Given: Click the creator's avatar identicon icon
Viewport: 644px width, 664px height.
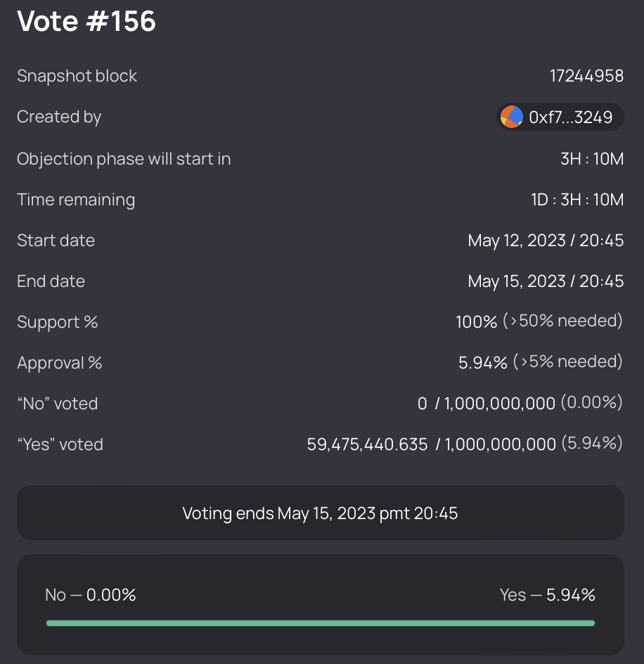Looking at the screenshot, I should 512,117.
